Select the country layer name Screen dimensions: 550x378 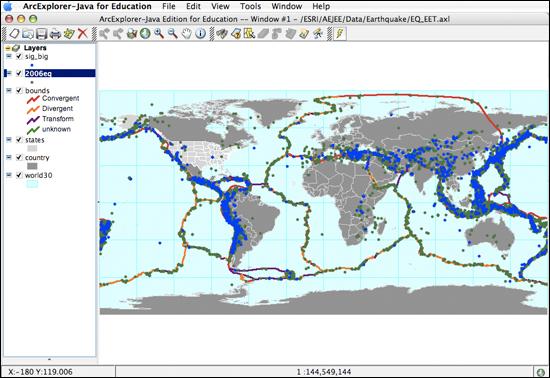tap(37, 158)
